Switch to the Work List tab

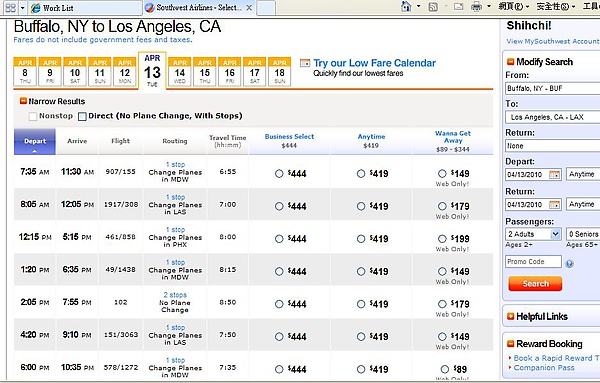(x=85, y=8)
